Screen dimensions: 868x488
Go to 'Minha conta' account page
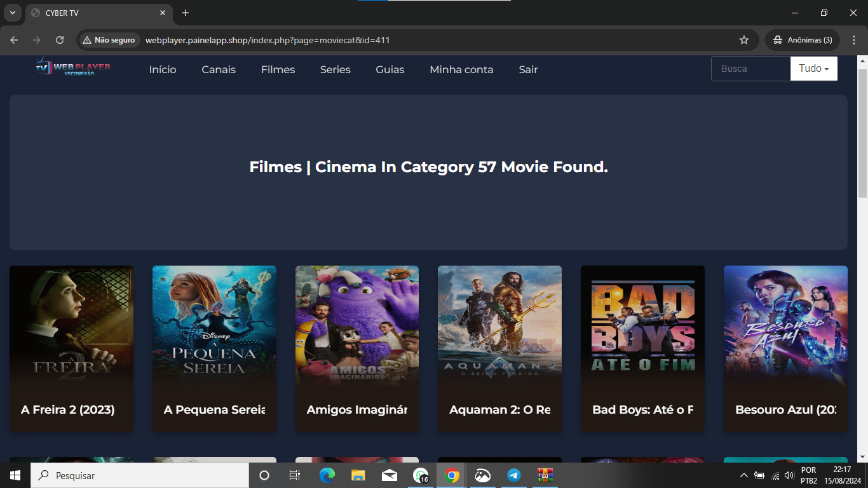461,69
